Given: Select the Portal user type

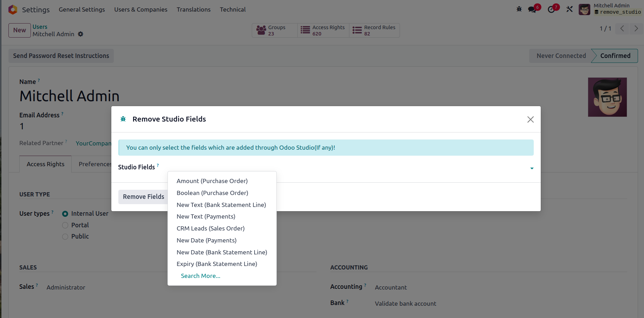Looking at the screenshot, I should [65, 225].
